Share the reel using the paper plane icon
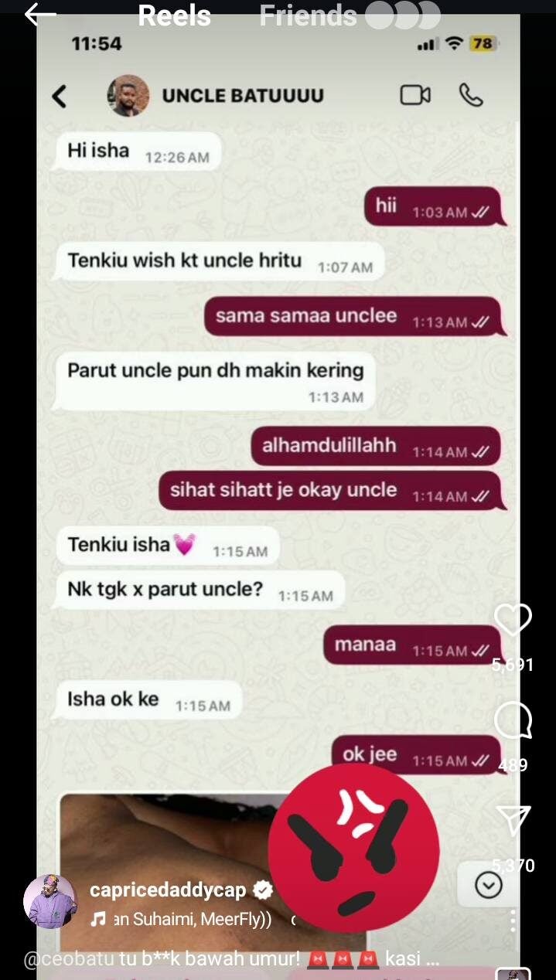The width and height of the screenshot is (556, 980). click(x=514, y=821)
